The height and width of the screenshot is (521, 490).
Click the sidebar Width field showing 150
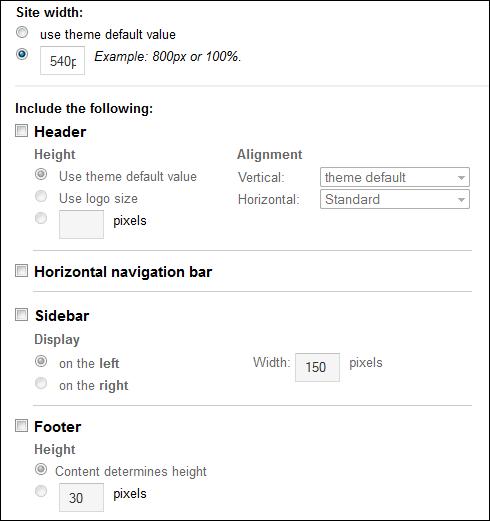pos(317,367)
